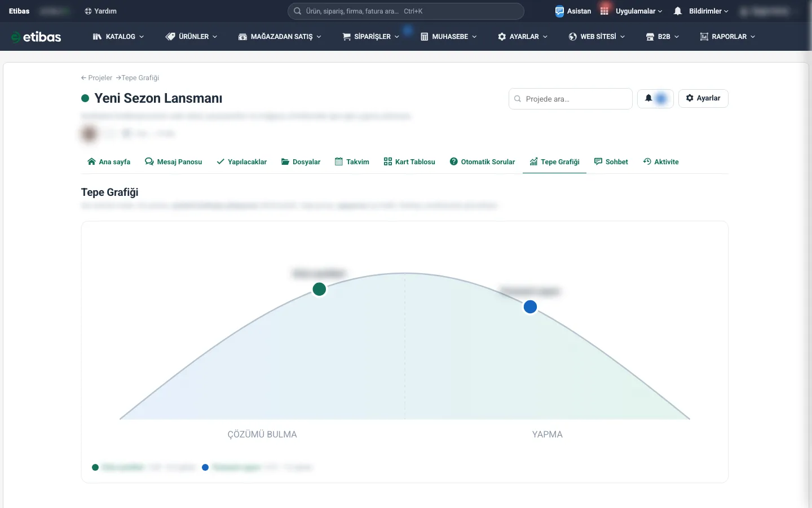Open the RAPORLAR menu
The image size is (812, 508).
click(x=728, y=37)
